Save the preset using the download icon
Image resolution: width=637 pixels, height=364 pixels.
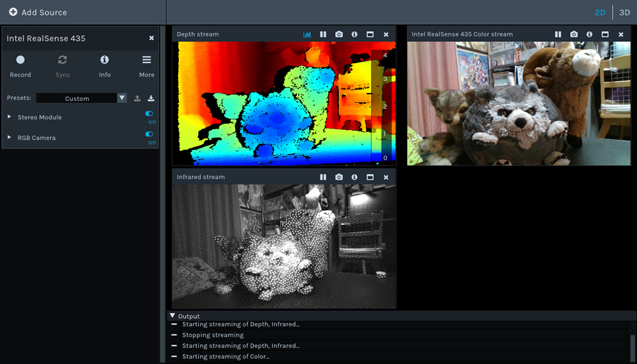(151, 99)
